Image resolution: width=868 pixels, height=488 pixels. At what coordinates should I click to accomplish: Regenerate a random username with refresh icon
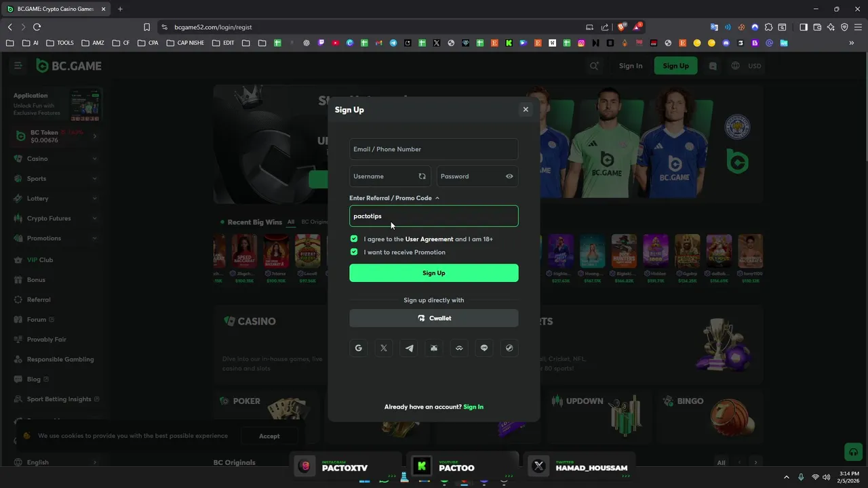point(422,176)
